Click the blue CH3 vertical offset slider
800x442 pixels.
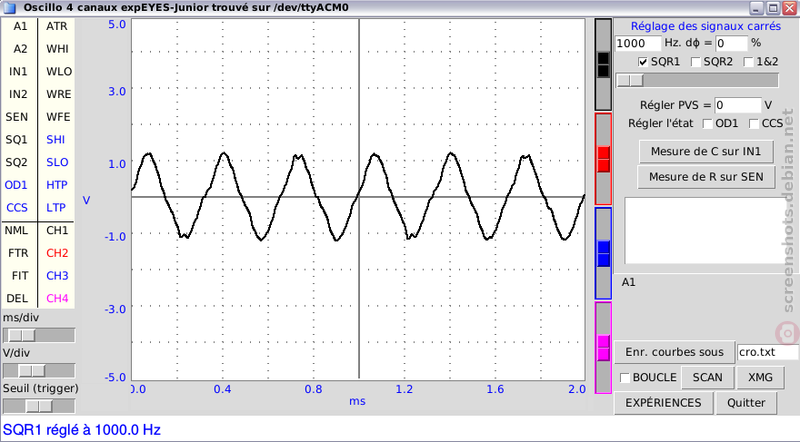[603, 253]
